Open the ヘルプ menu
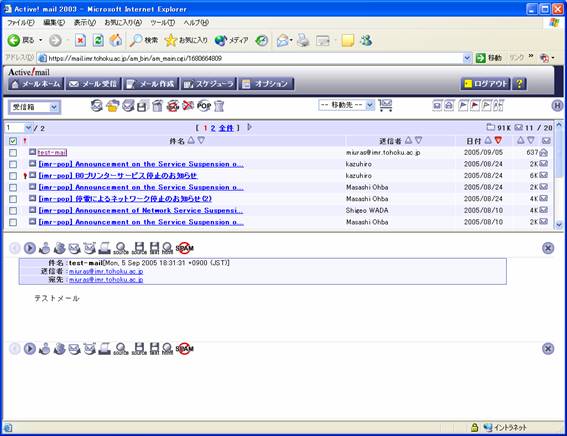This screenshot has height=436, width=567. coord(196,22)
